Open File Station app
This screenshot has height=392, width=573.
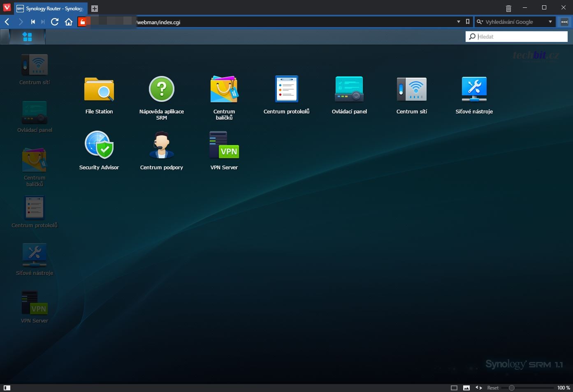tap(99, 90)
